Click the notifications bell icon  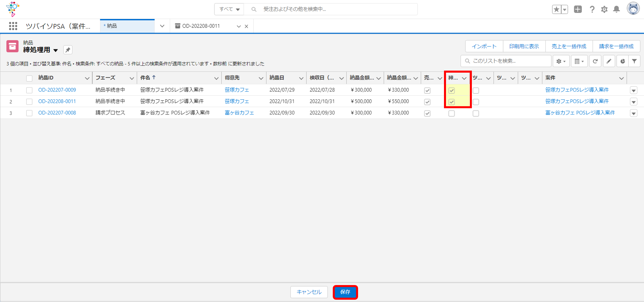pyautogui.click(x=616, y=9)
